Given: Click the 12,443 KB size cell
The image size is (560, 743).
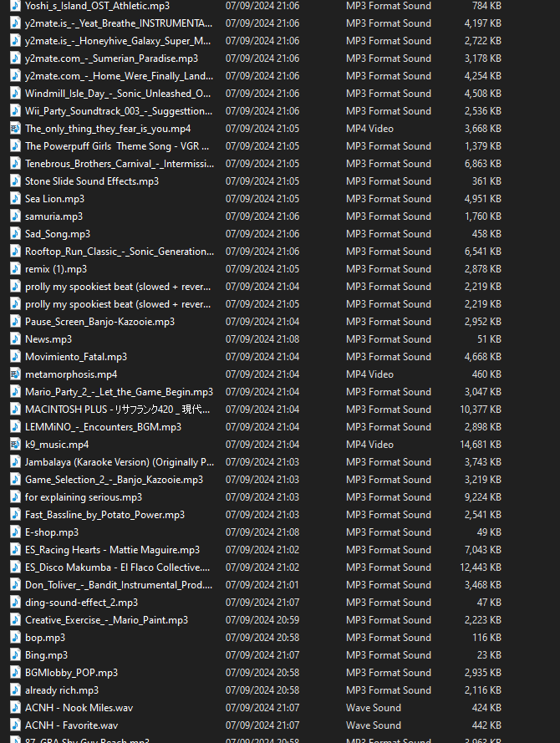Looking at the screenshot, I should pyautogui.click(x=481, y=567).
